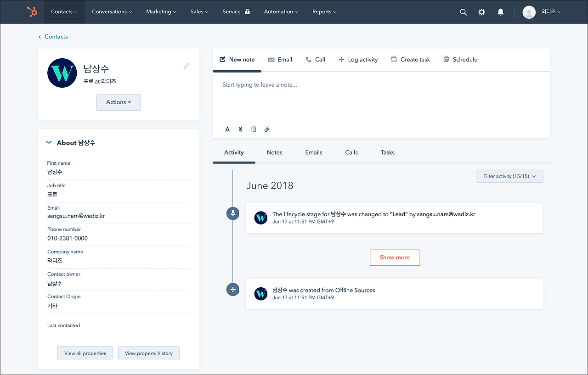Click the Offline Sources entry timestamp

pos(303,298)
